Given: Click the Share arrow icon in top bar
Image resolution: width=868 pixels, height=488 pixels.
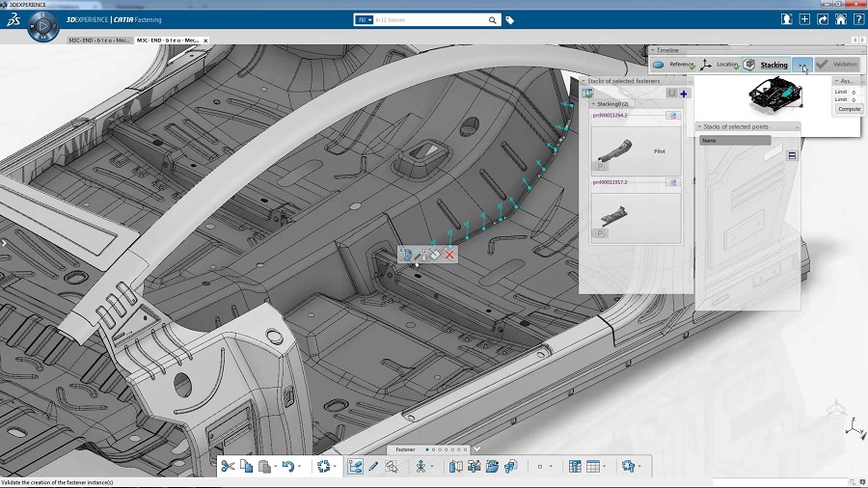Looking at the screenshot, I should tap(822, 19).
